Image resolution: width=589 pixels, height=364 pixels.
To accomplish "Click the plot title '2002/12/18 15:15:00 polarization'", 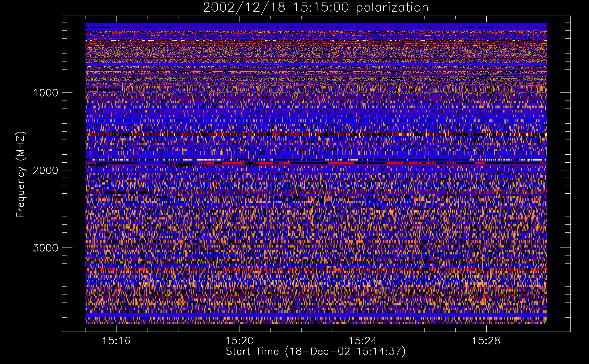I will (x=316, y=8).
